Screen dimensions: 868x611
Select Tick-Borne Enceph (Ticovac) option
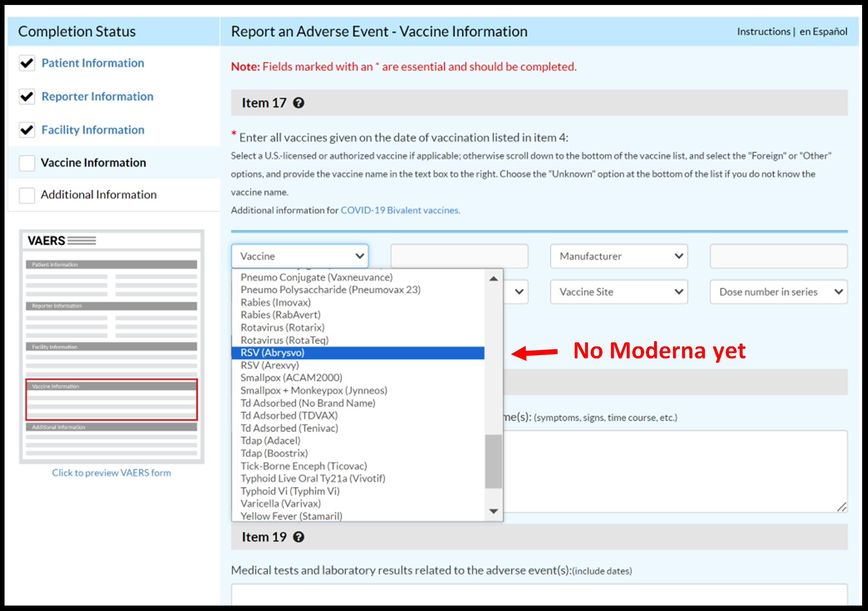[358, 466]
